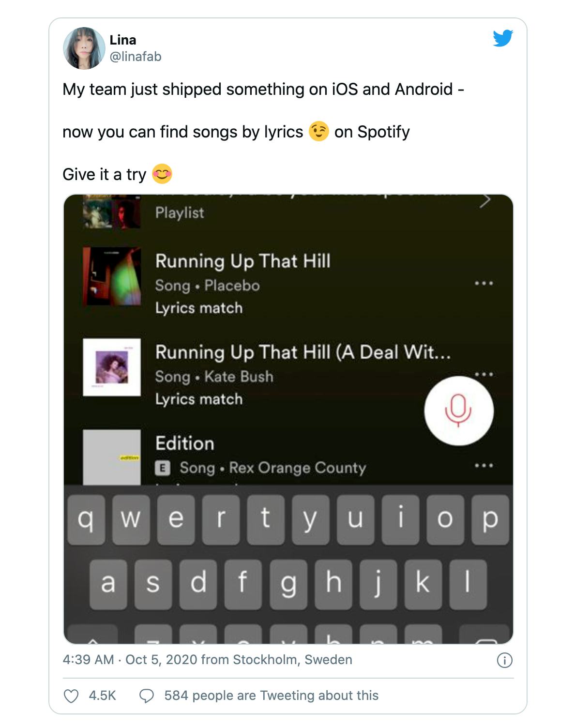Open more options for Placebo song
This screenshot has height=728, width=574.
[x=484, y=284]
